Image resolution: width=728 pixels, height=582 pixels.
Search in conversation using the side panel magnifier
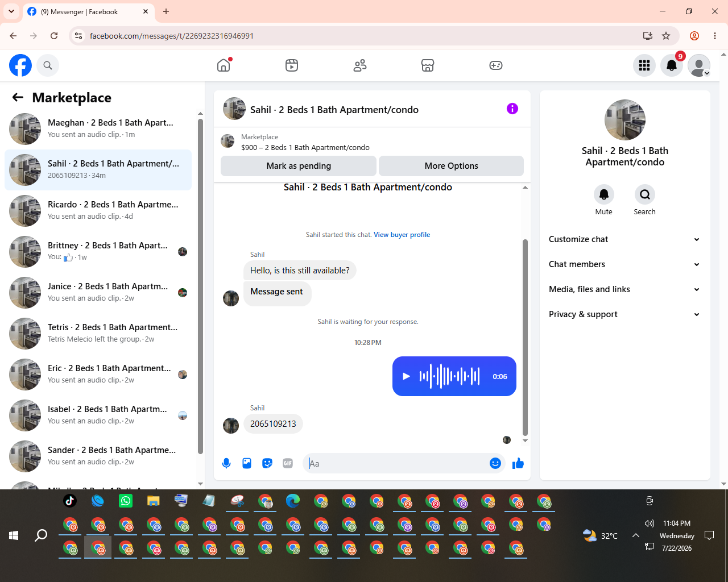pyautogui.click(x=645, y=194)
